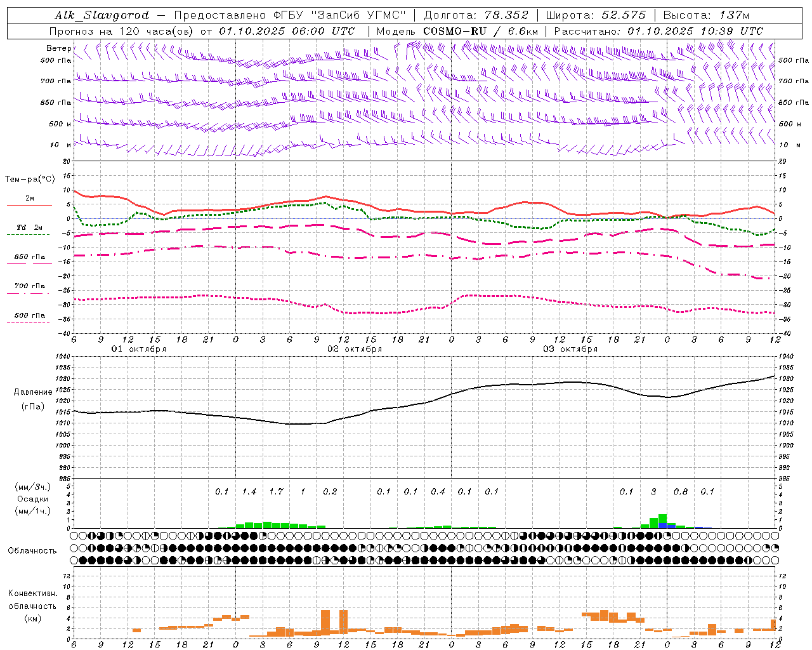Click the Широта: 52.575 value
The width and height of the screenshot is (812, 650).
coord(596,15)
